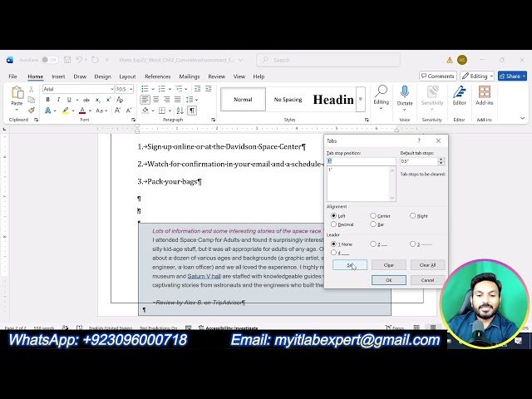
Task: Click the Undo icon in title bar
Action: coord(79,60)
